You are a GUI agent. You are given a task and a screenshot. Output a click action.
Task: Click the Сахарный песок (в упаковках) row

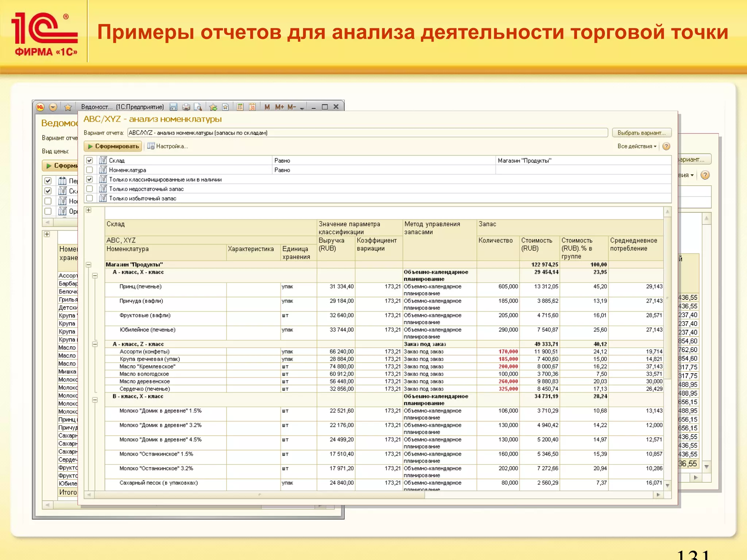pyautogui.click(x=159, y=483)
